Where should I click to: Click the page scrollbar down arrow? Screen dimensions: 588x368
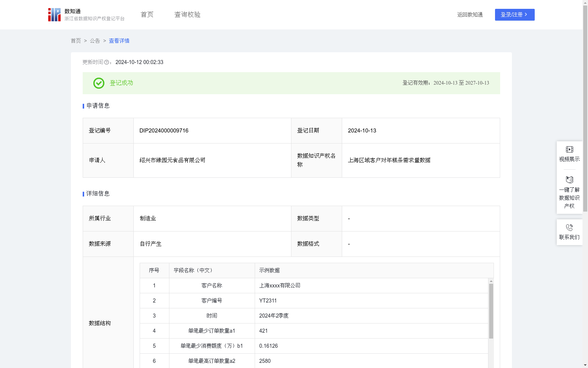(585, 365)
